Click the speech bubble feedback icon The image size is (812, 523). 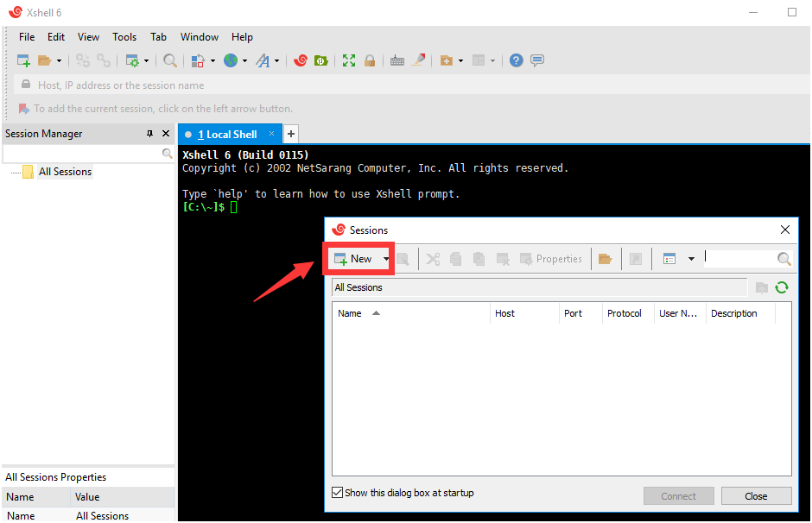pyautogui.click(x=537, y=60)
